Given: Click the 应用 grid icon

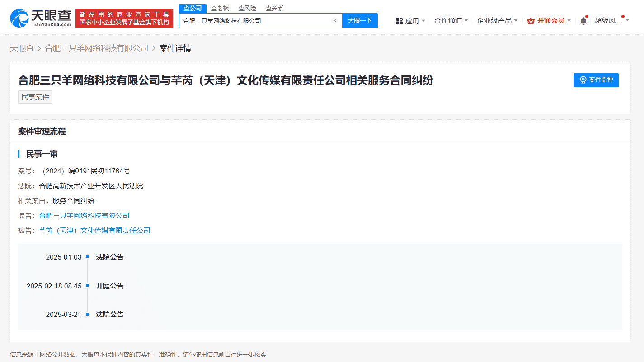Looking at the screenshot, I should click(x=399, y=21).
